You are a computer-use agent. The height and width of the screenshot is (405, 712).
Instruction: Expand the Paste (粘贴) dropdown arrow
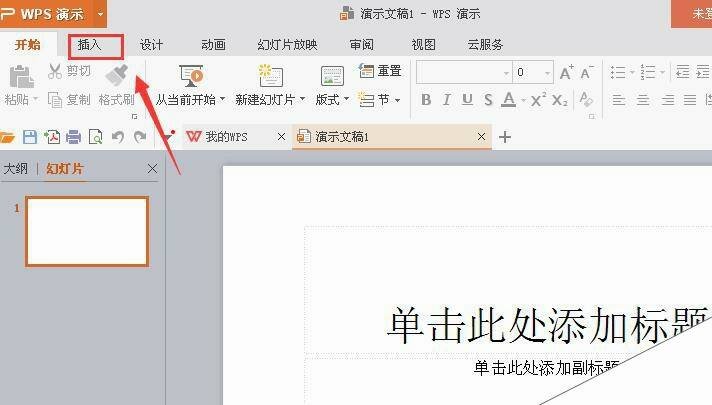[36, 99]
